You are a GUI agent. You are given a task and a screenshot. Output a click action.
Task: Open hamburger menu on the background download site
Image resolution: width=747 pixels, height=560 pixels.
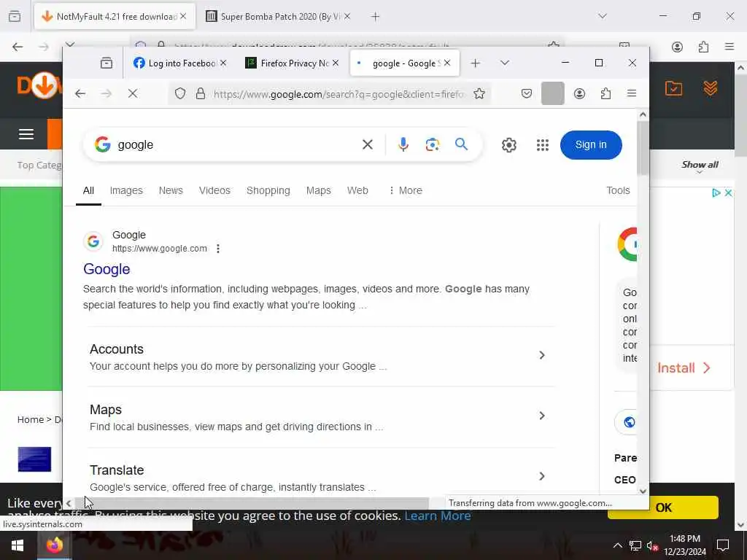26,134
